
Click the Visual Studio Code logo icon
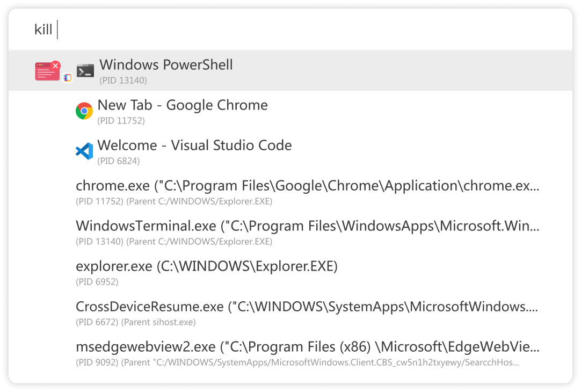pyautogui.click(x=84, y=151)
